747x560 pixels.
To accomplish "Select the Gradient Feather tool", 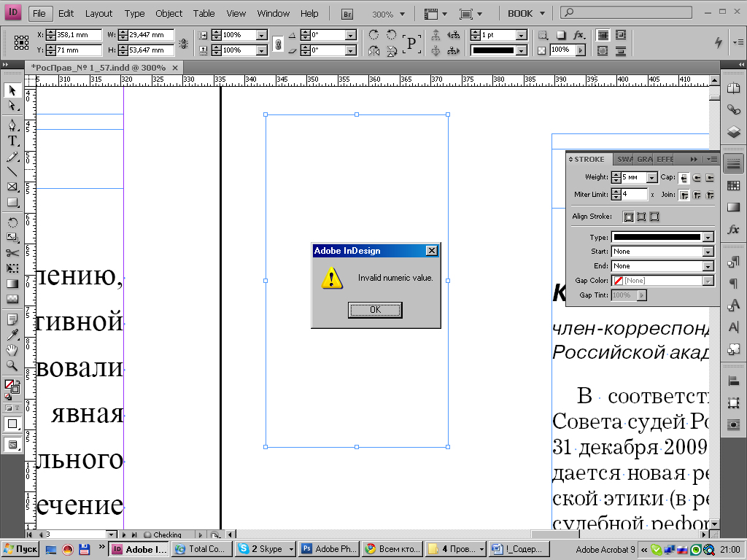I will (12, 299).
